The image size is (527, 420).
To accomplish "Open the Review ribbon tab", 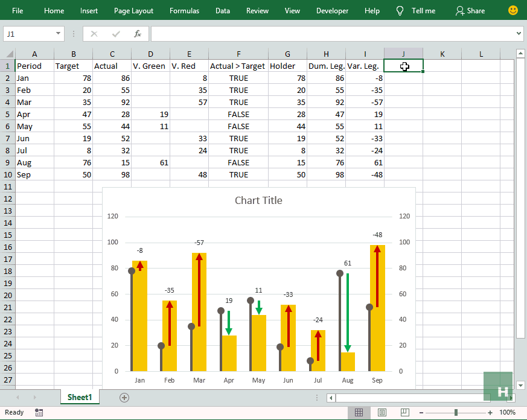I will click(x=257, y=11).
